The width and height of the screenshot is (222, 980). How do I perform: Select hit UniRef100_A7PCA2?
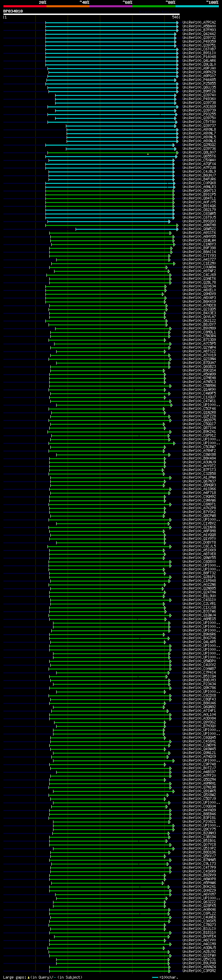[199, 23]
